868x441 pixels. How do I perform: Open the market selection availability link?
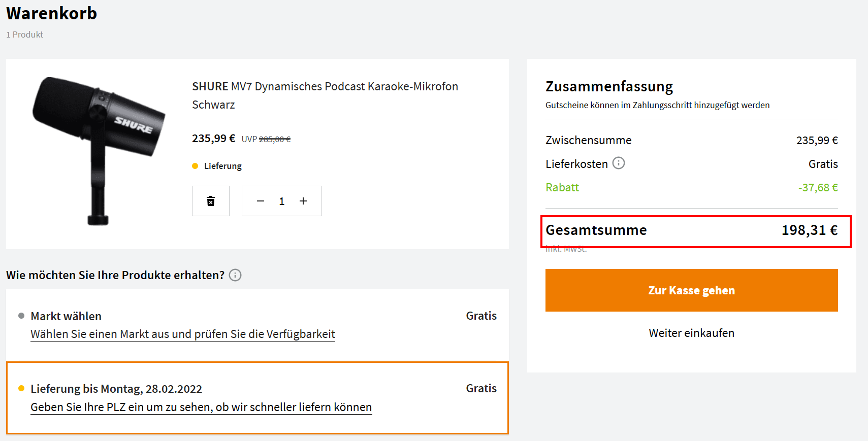coord(183,334)
